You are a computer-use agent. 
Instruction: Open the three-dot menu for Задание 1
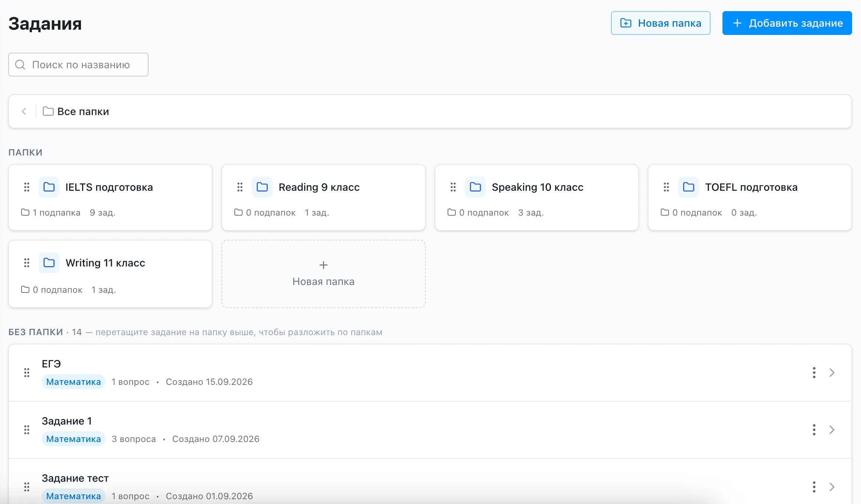tap(814, 430)
